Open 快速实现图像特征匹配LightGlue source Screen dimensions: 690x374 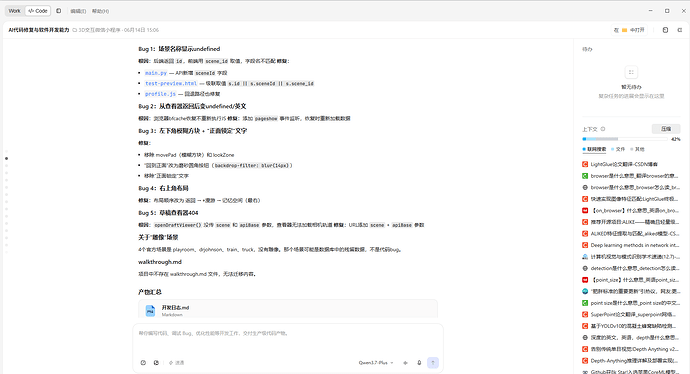631,199
